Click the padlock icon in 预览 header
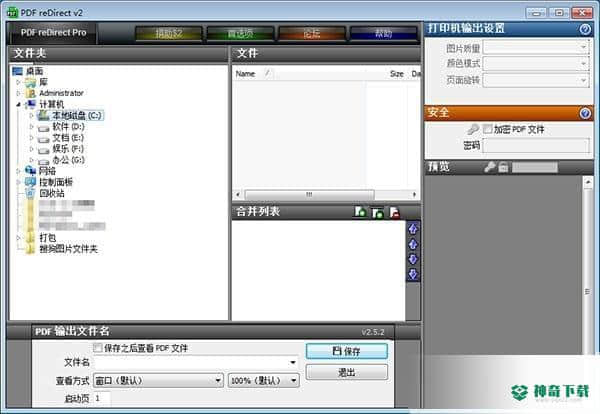 tap(503, 167)
